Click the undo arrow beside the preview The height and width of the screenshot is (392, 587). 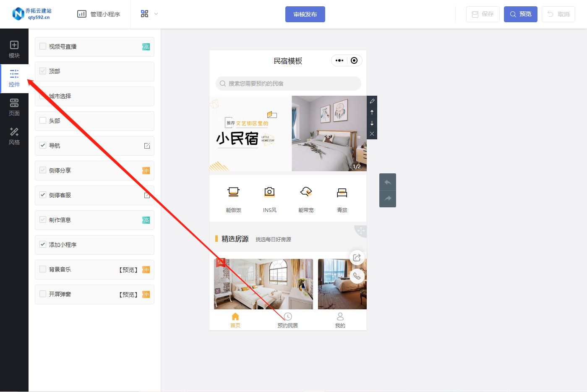pos(387,182)
